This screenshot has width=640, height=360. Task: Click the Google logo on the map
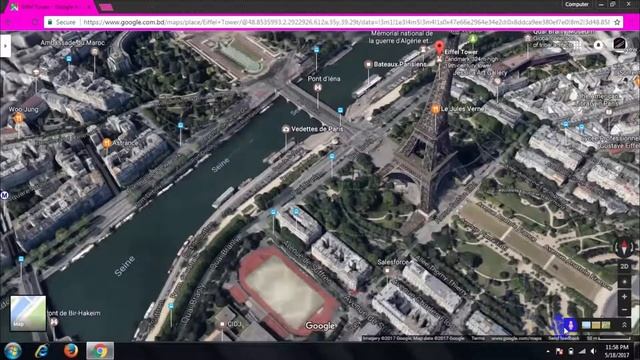click(320, 326)
